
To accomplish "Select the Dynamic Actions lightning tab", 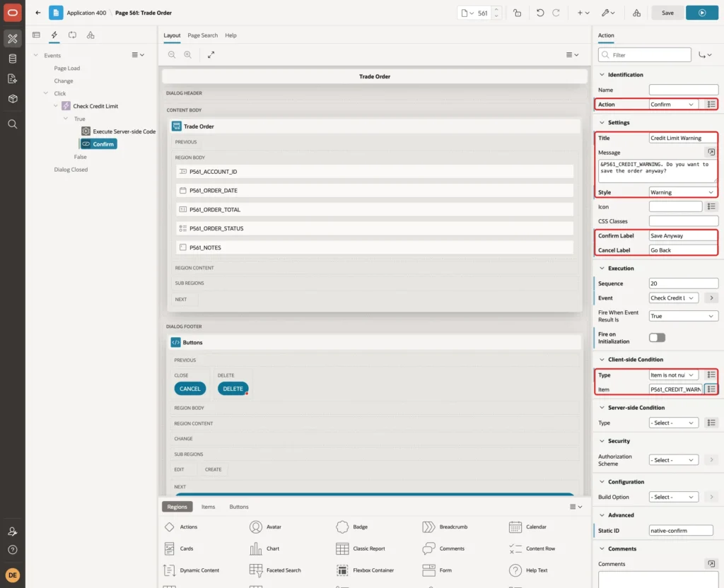I will coord(54,35).
